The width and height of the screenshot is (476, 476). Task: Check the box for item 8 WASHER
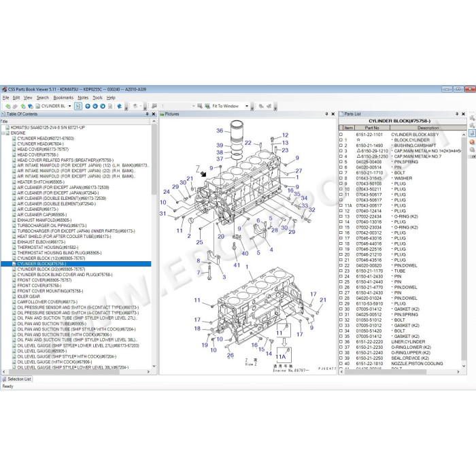point(341,178)
